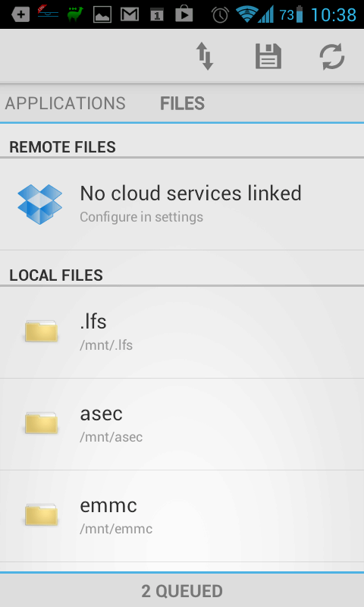Tap the asec folder icon
Image resolution: width=364 pixels, height=607 pixels.
tap(42, 423)
